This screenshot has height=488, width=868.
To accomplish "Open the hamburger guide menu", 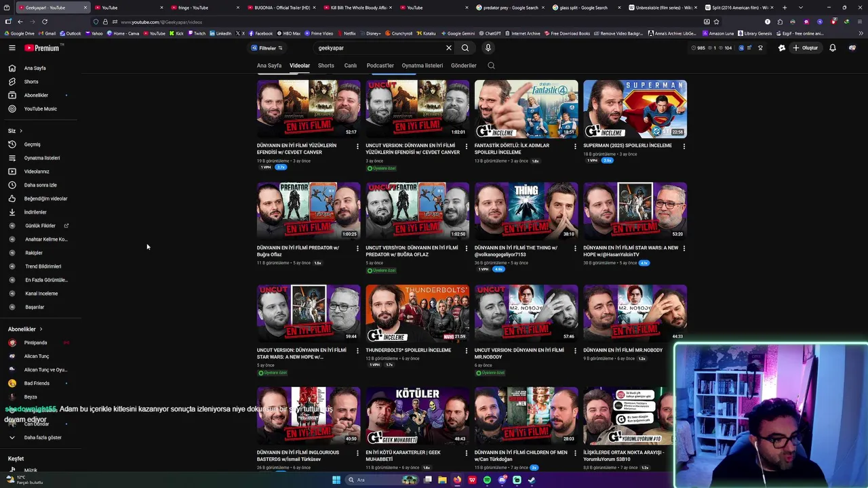I will click(x=12, y=48).
